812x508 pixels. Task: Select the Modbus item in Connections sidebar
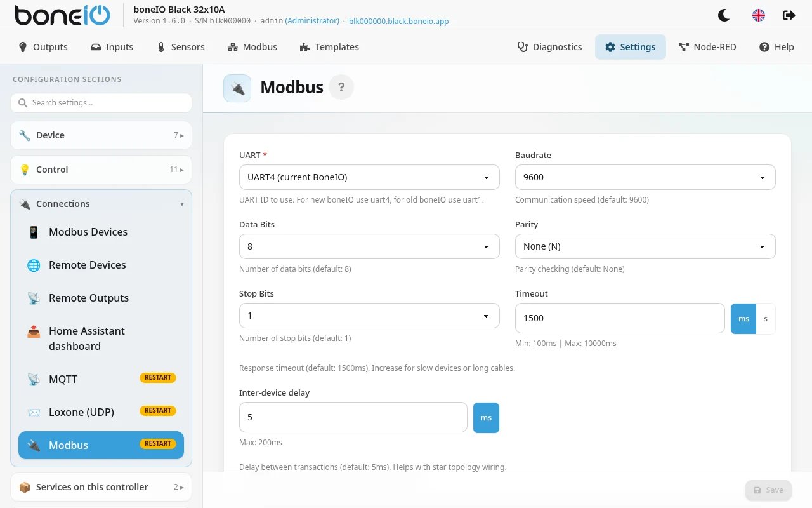[x=101, y=445]
